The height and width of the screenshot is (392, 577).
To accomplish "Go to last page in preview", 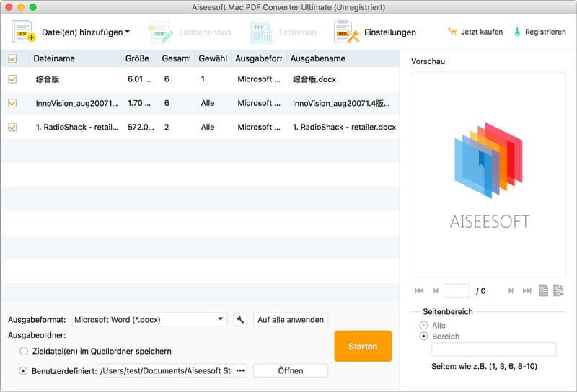I will pos(527,290).
